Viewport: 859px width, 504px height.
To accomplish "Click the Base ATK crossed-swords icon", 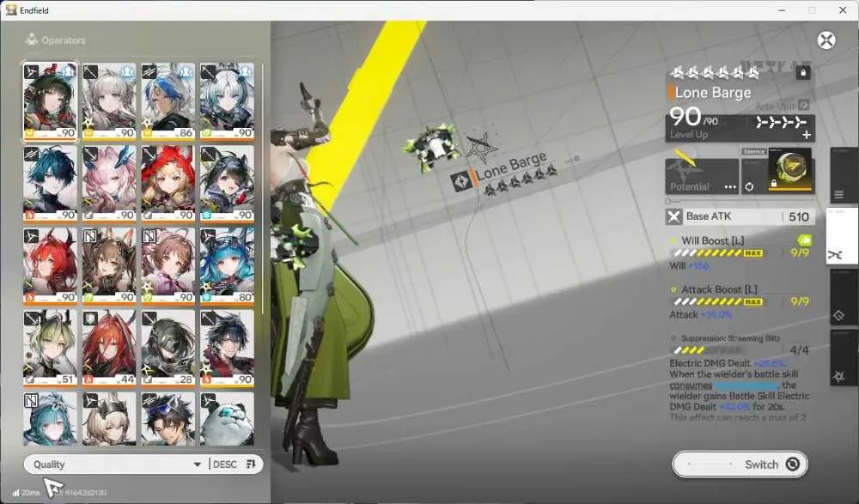I will click(x=673, y=217).
